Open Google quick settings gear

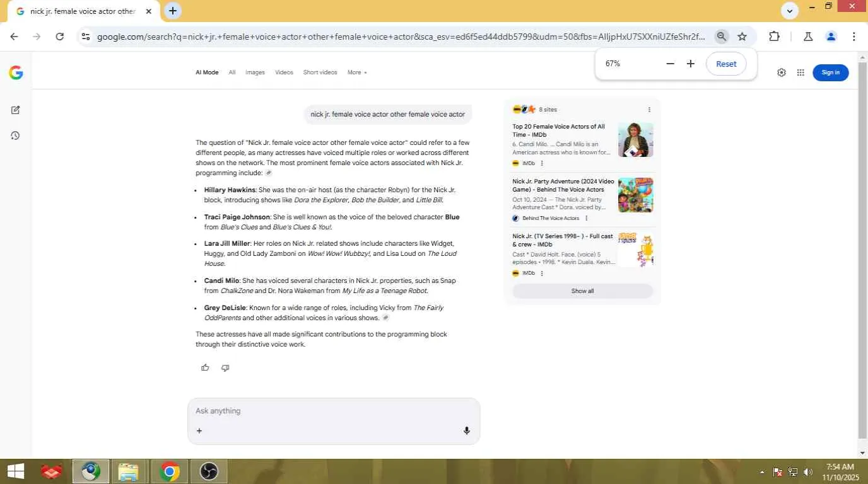(782, 72)
